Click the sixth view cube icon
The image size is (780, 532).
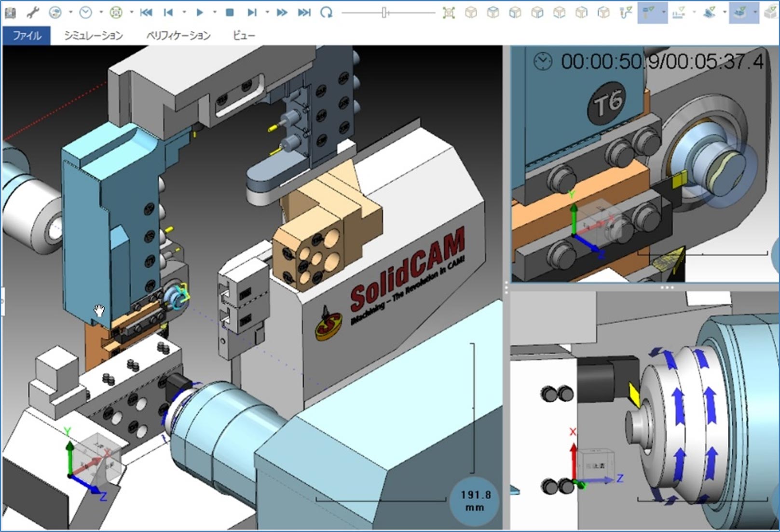point(581,13)
